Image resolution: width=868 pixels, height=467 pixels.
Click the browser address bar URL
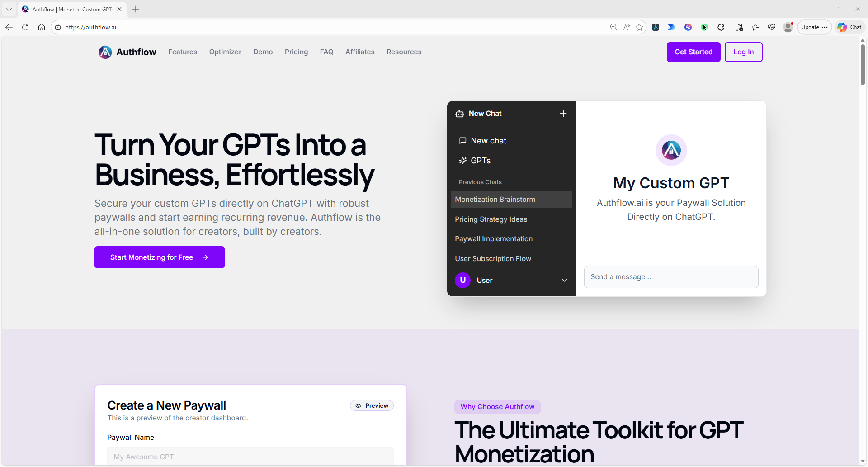[90, 27]
